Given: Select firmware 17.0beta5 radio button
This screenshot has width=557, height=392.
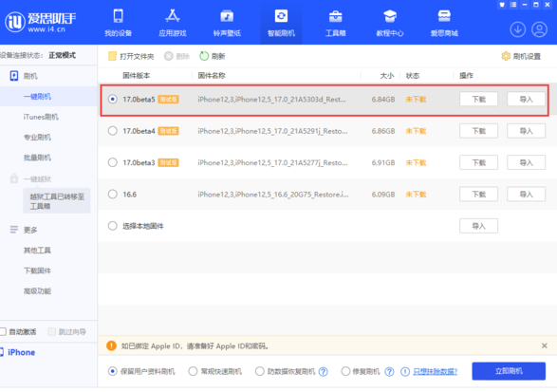Looking at the screenshot, I should click(113, 99).
